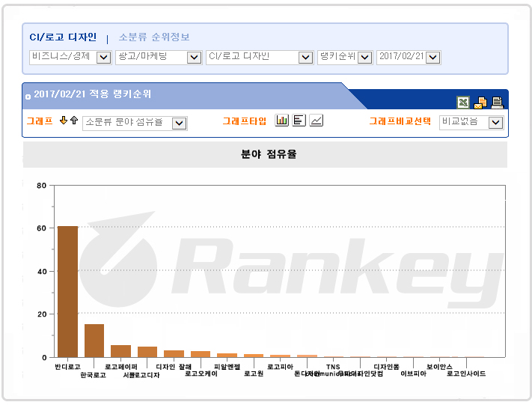
Task: Click the 반디로고 axis label
Action: [67, 367]
